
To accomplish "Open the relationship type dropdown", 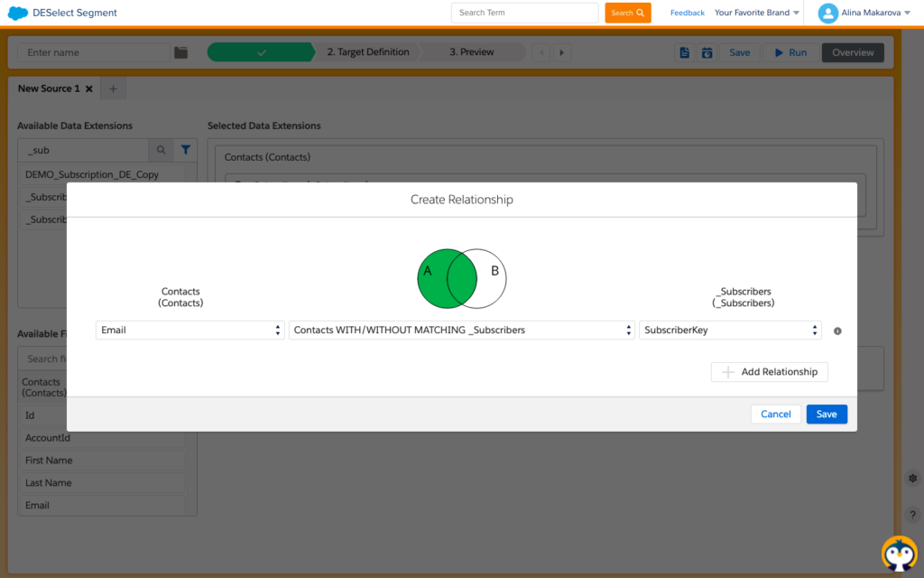I will 462,331.
